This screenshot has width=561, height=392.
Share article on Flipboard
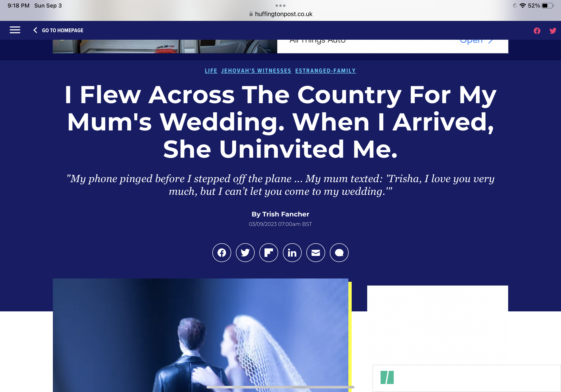click(269, 252)
